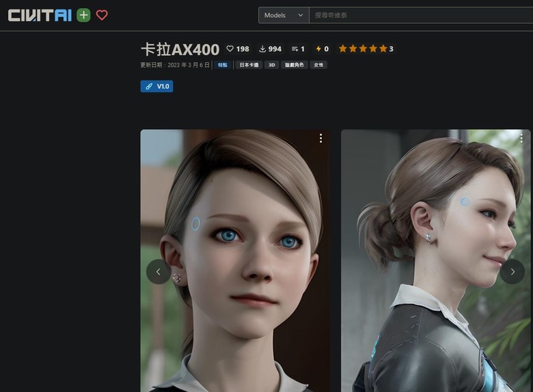Screen dimensions: 533x392
Task: Click the download count 994
Action: [270, 49]
